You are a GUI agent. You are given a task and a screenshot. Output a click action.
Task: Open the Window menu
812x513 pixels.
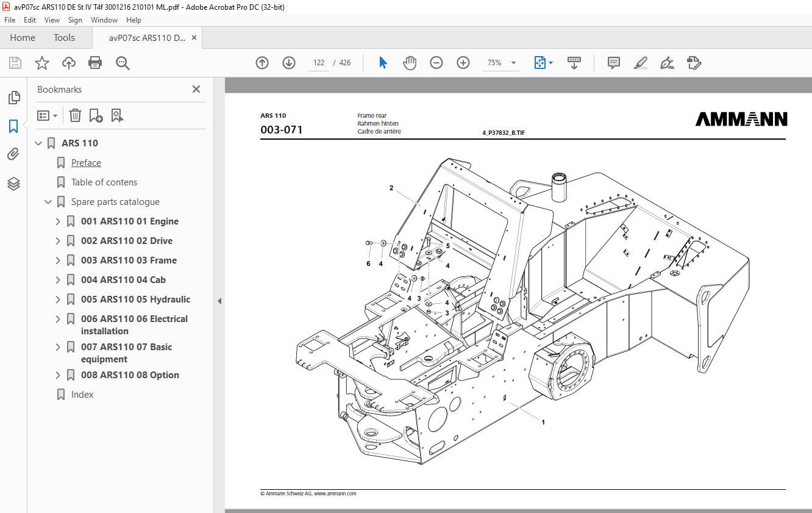(x=104, y=20)
